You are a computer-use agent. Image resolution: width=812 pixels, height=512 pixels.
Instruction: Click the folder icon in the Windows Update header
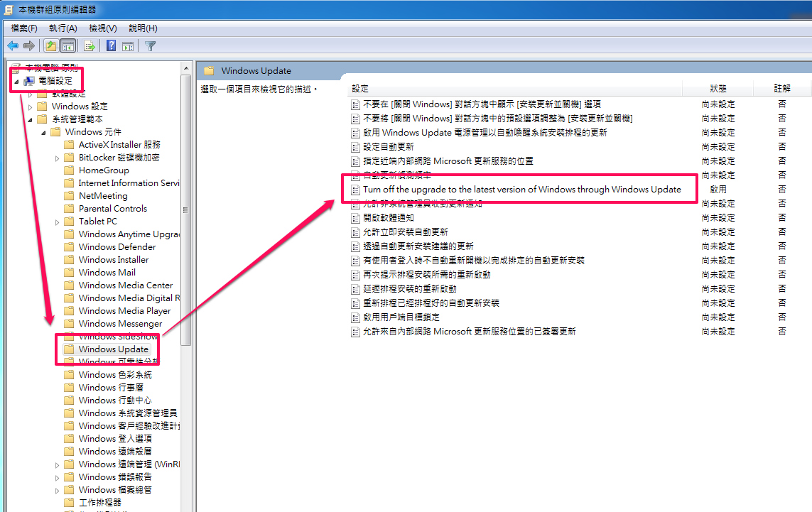tap(209, 70)
